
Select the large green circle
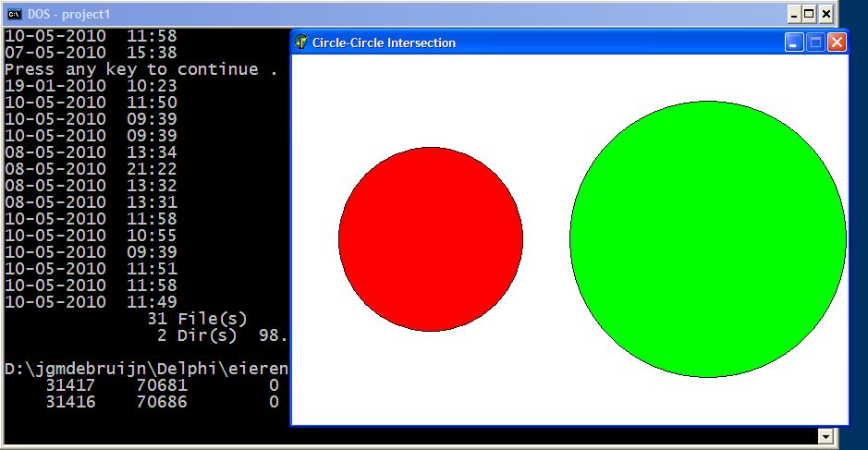(x=707, y=238)
